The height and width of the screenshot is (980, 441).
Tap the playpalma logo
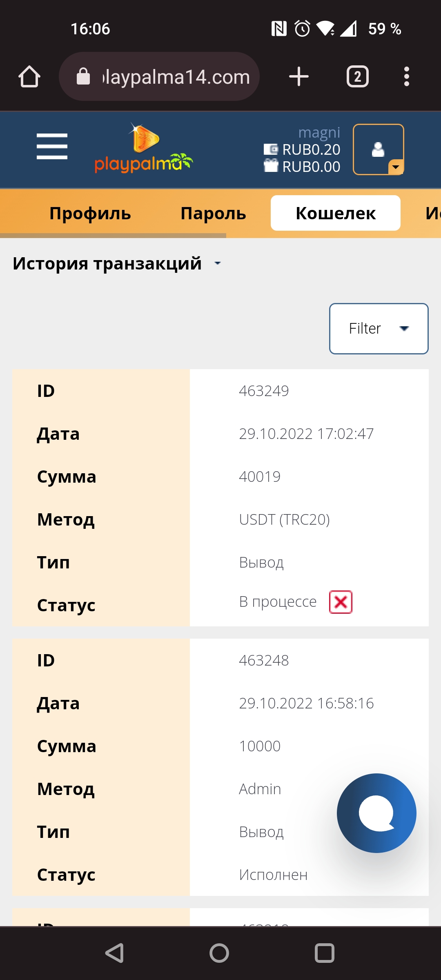click(143, 149)
